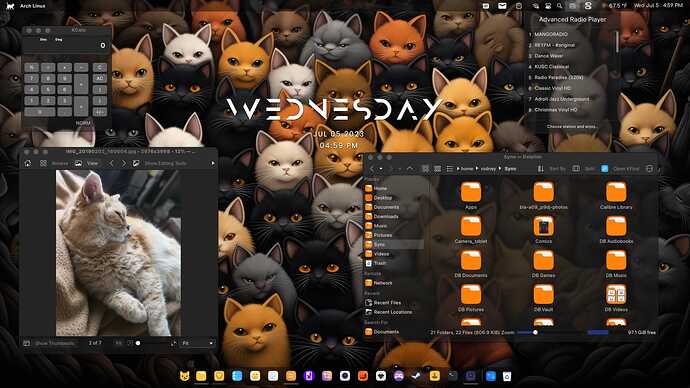Go to previous image in viewer
The height and width of the screenshot is (388, 690).
(x=111, y=163)
